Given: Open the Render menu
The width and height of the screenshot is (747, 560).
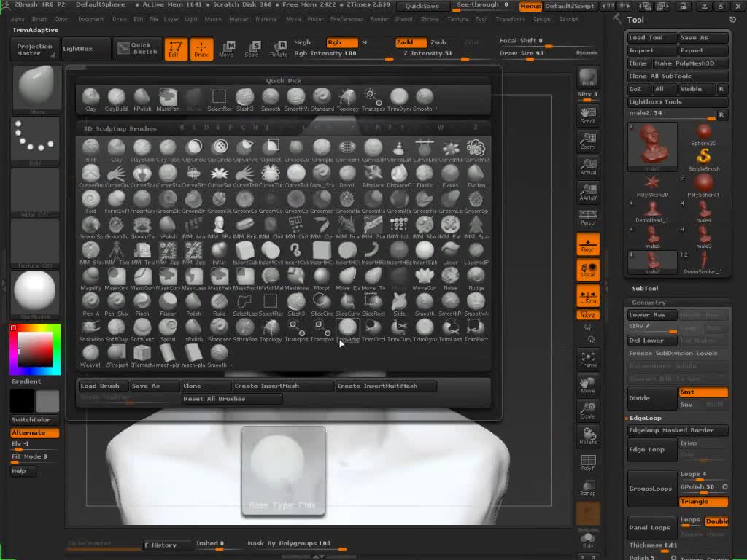Looking at the screenshot, I should [x=379, y=19].
